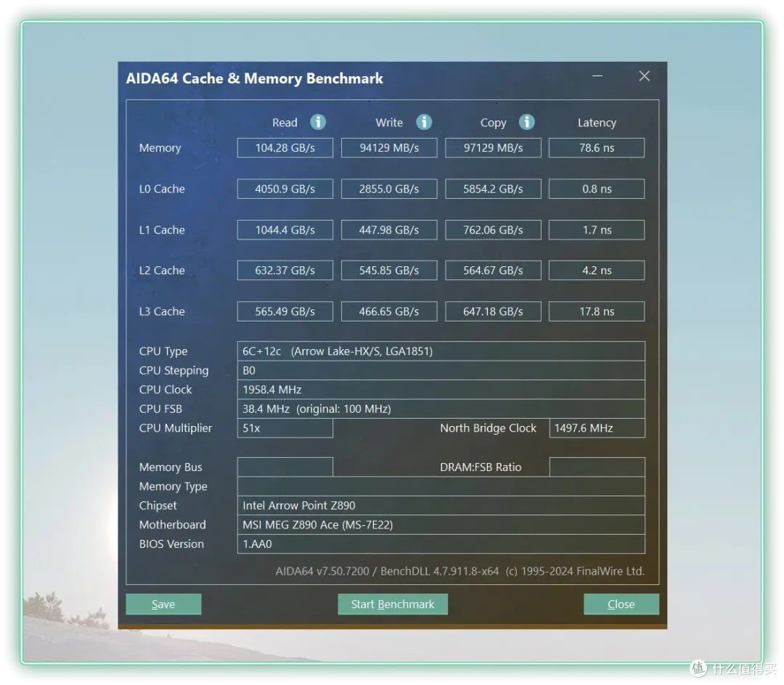The image size is (784, 685).
Task: Click L2 Cache read value 632.37 GB/s
Action: 285,271
